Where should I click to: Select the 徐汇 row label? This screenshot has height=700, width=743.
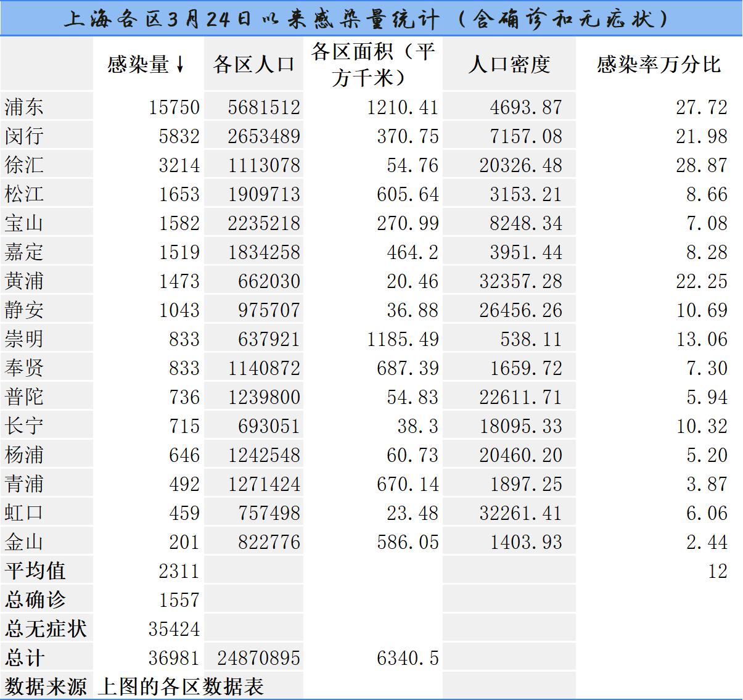pos(24,165)
